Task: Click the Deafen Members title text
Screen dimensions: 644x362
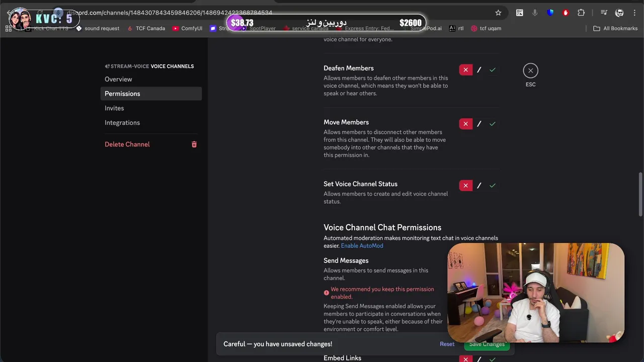Action: coord(349,68)
